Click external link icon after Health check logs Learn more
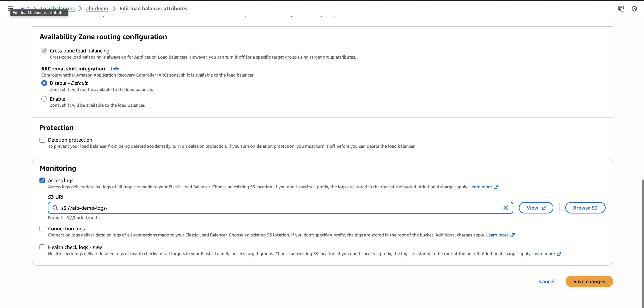This screenshot has width=644, height=308. pos(559,254)
